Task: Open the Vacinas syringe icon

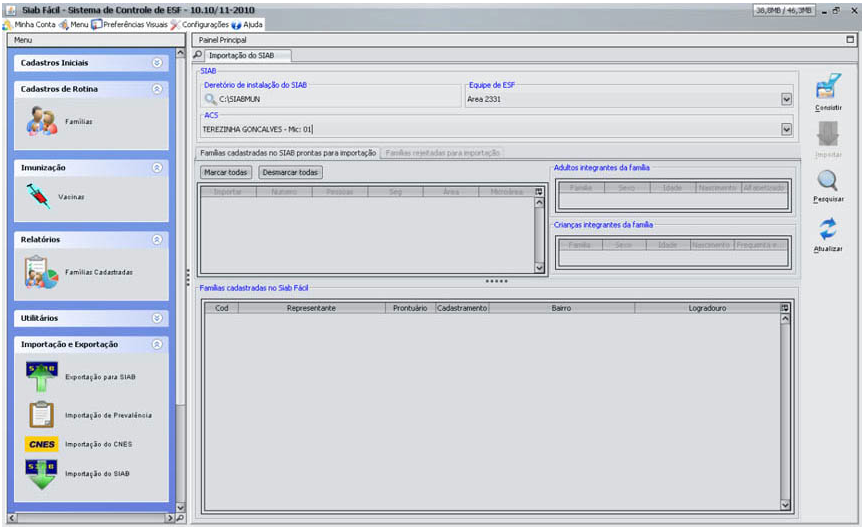Action: (x=38, y=196)
